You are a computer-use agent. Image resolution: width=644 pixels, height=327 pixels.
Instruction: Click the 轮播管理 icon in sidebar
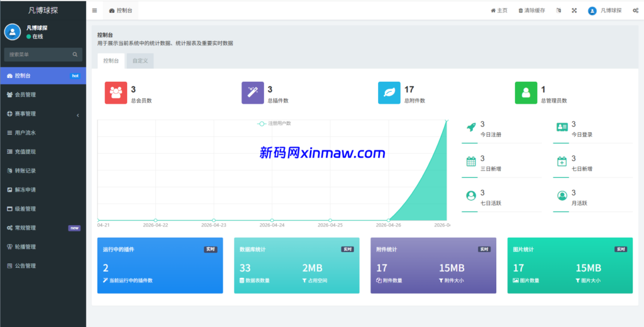pos(9,247)
